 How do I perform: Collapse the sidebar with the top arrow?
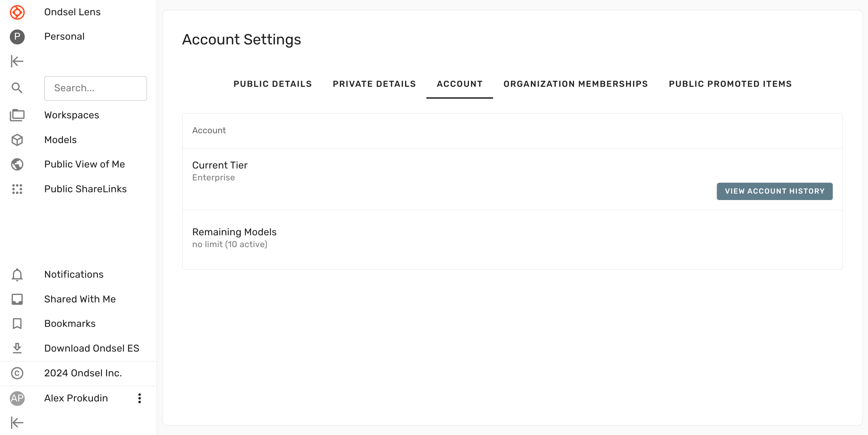pyautogui.click(x=17, y=61)
